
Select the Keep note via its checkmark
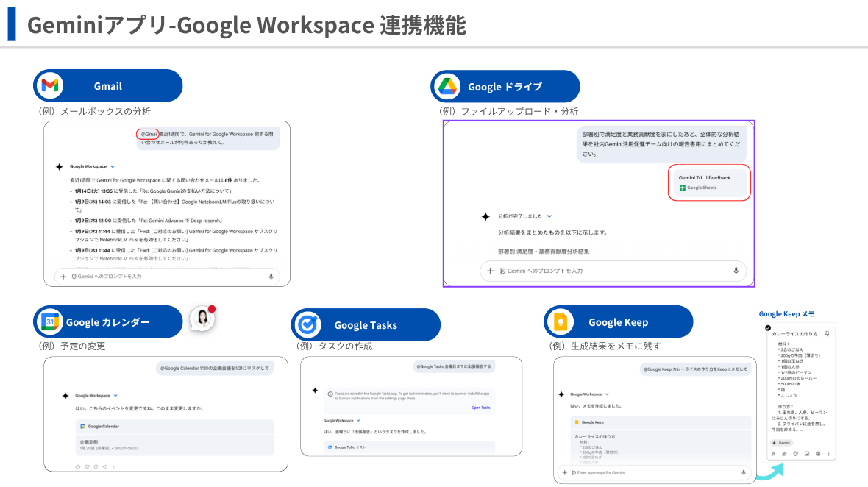(768, 328)
